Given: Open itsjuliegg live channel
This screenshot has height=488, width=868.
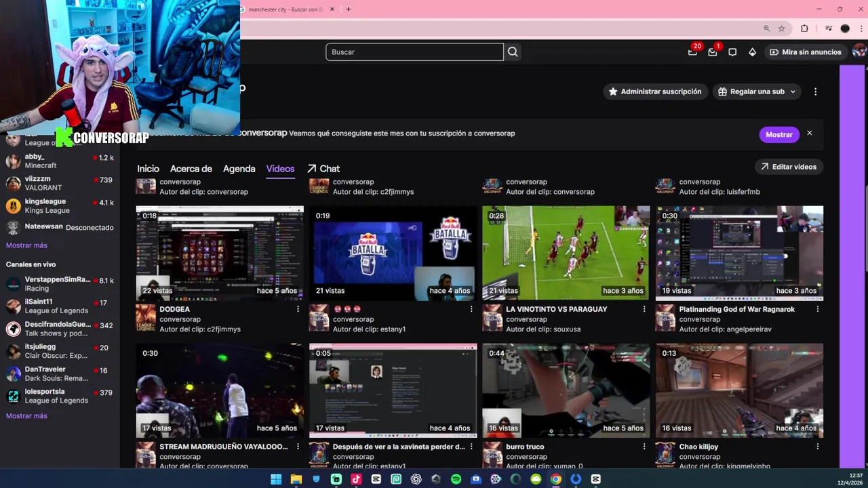Looking at the screenshot, I should coord(60,351).
